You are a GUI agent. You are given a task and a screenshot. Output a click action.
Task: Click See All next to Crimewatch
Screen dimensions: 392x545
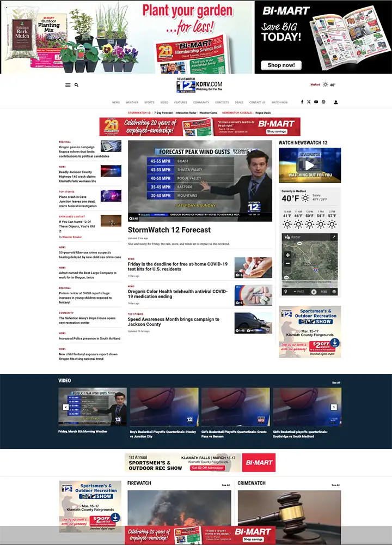coord(336,485)
